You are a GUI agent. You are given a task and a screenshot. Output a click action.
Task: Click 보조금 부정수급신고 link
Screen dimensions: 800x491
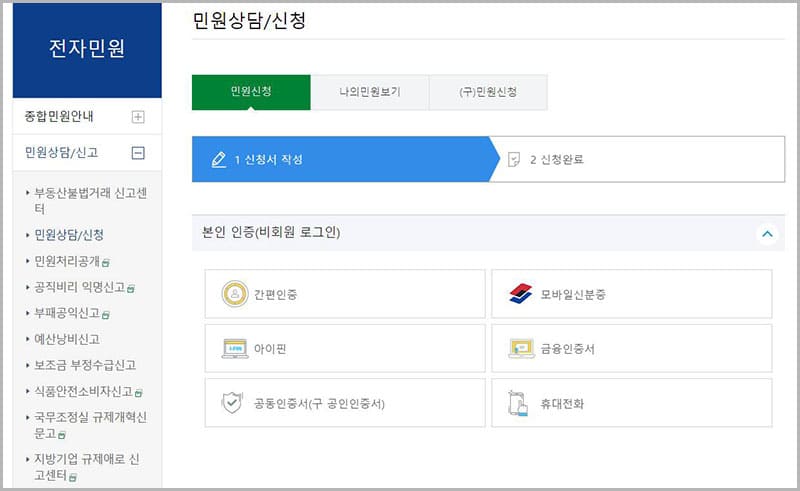[84, 365]
